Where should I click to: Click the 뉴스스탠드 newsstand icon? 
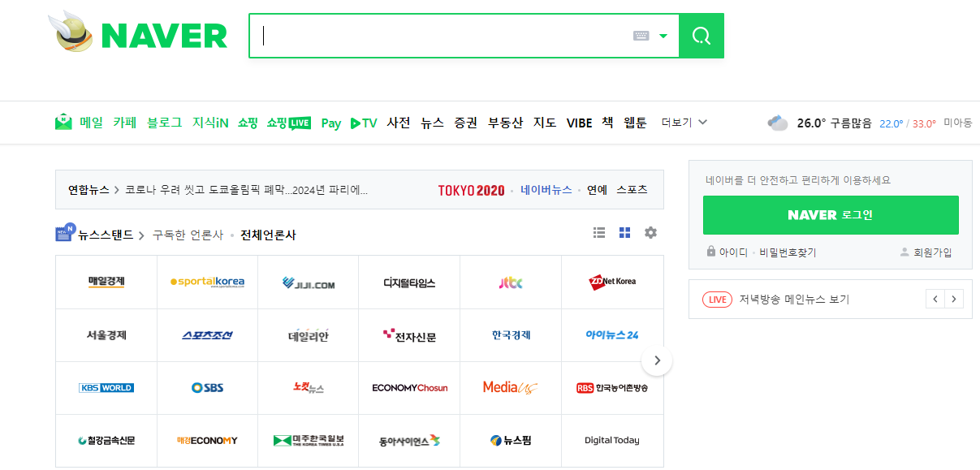pyautogui.click(x=66, y=233)
